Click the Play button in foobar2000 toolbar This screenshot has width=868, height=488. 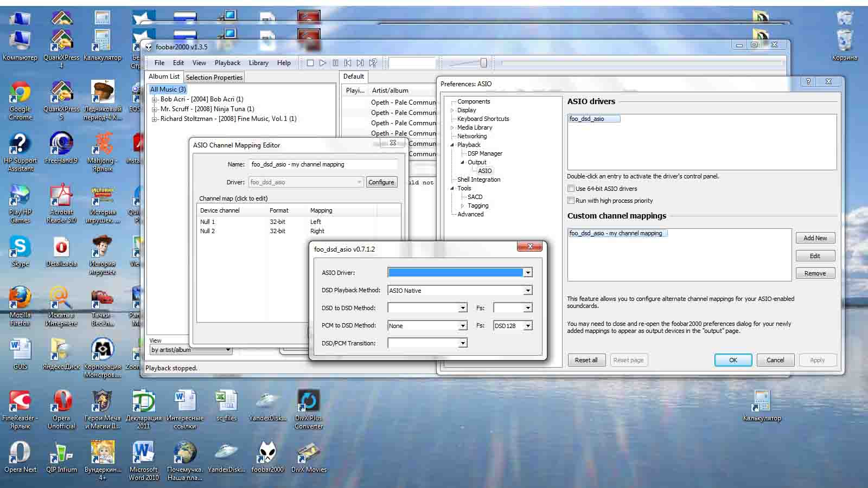click(x=323, y=63)
